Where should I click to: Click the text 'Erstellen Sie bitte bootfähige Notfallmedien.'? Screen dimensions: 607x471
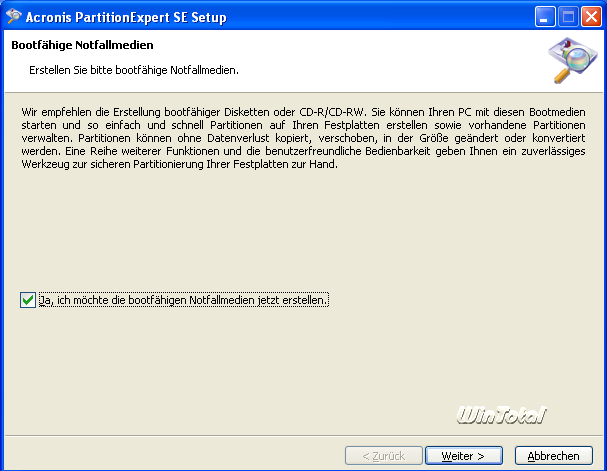(134, 70)
